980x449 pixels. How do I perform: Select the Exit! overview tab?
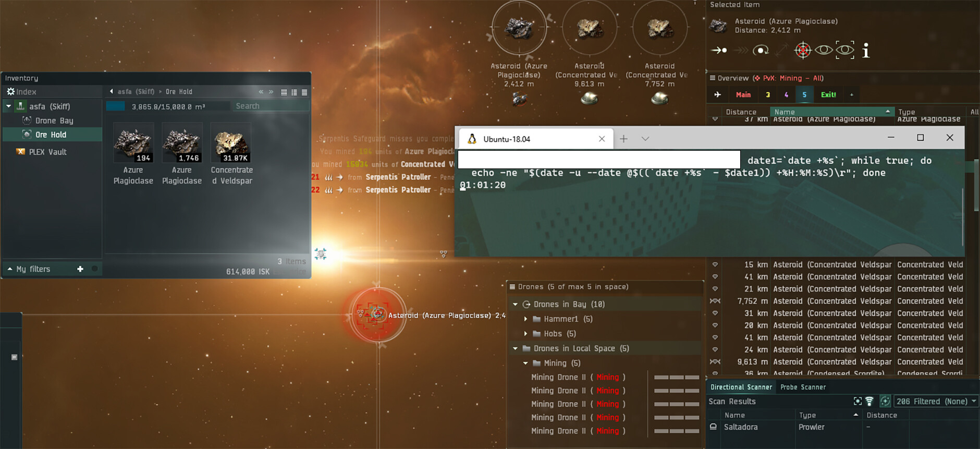[x=828, y=94]
